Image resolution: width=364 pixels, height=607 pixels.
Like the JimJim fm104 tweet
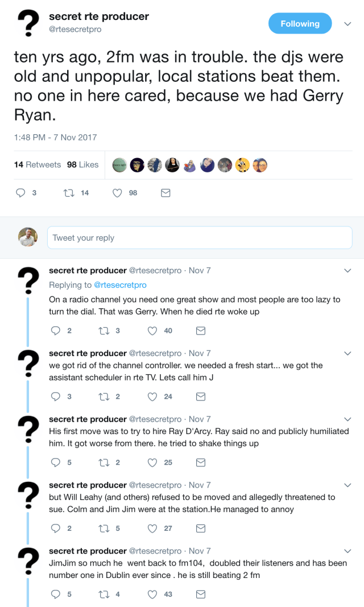(x=152, y=595)
